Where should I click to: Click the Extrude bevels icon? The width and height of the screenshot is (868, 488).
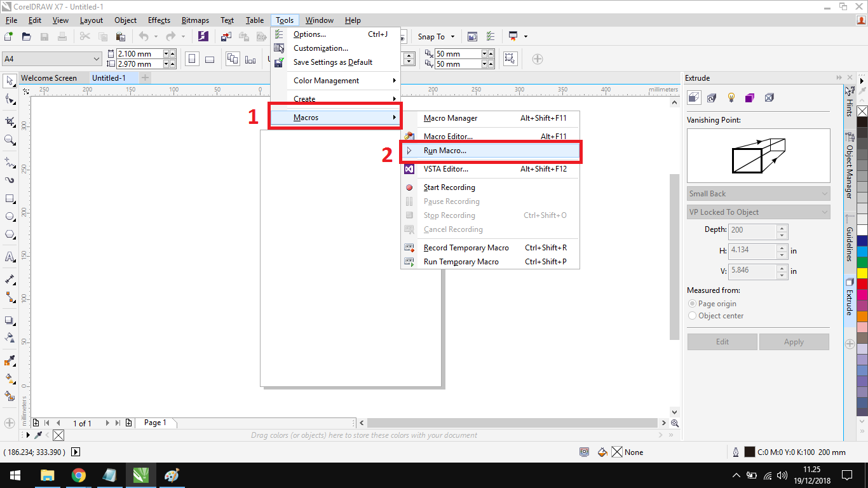[769, 98]
